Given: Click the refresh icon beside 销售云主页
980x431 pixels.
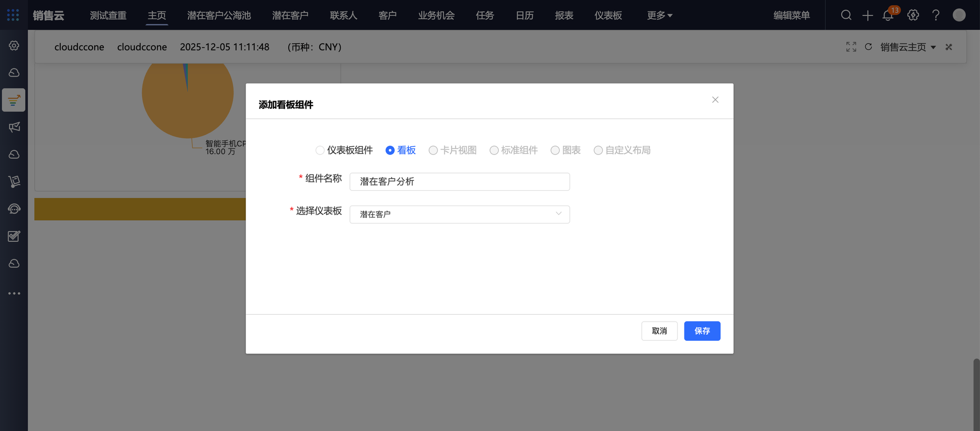Looking at the screenshot, I should tap(868, 47).
